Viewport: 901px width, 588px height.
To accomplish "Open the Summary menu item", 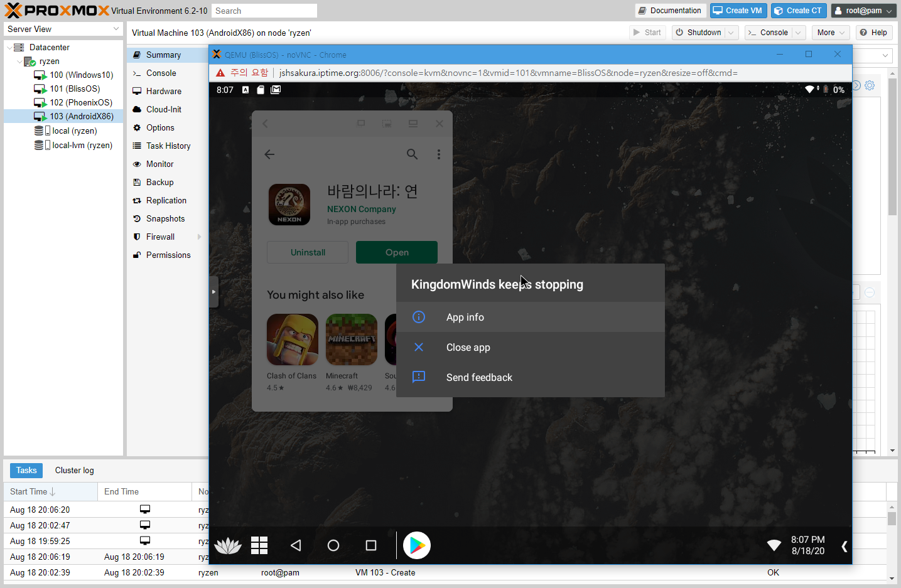I will (168, 55).
